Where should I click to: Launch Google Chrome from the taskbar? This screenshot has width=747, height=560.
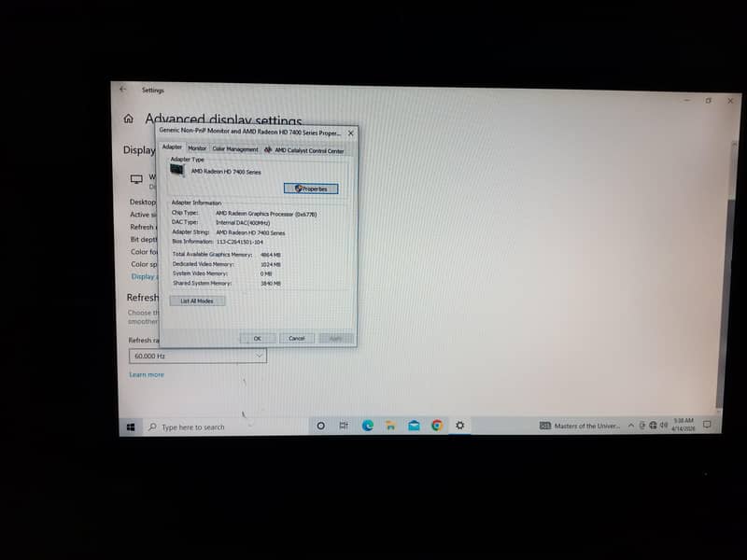click(437, 426)
